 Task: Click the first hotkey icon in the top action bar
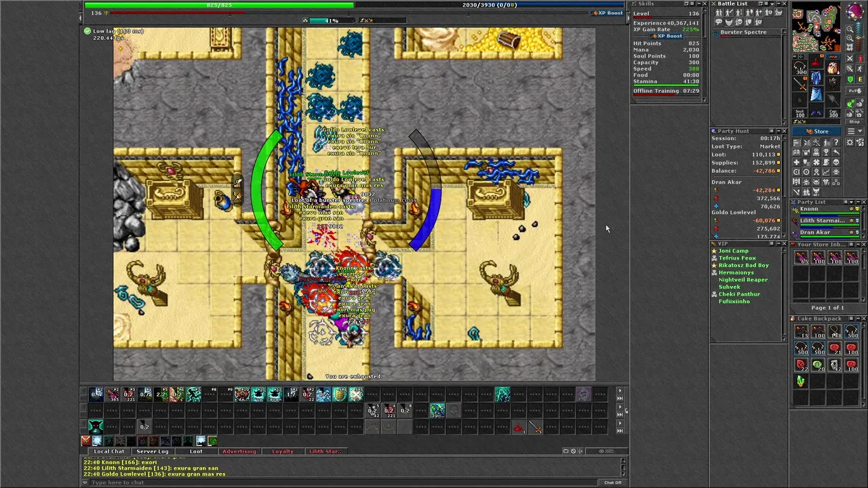[96, 394]
